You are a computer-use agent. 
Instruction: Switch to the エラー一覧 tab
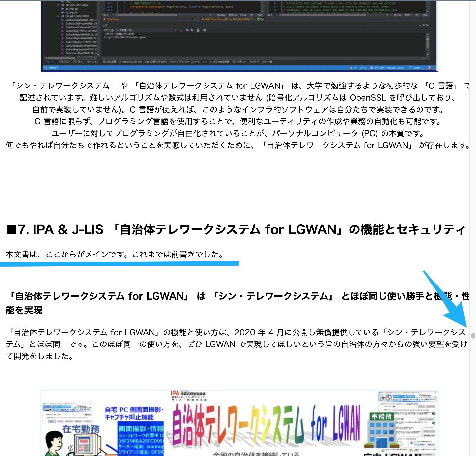[267, 62]
